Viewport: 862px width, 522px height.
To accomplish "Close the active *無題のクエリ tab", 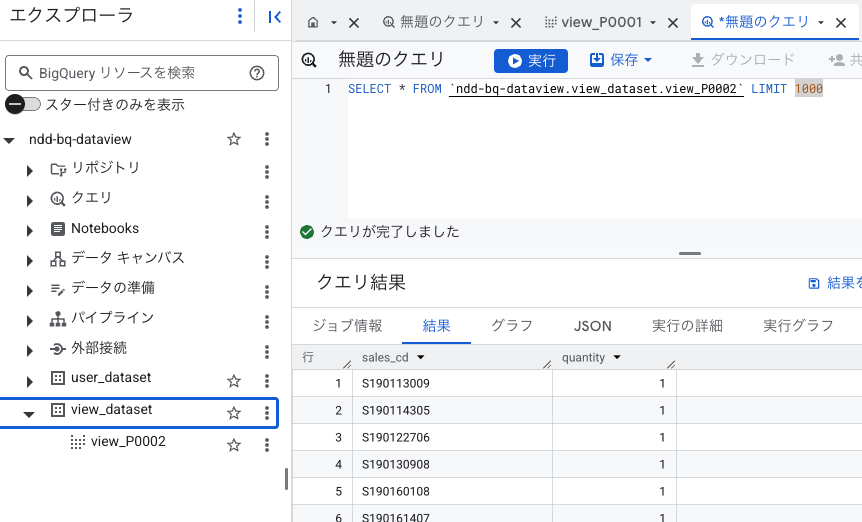I will [841, 23].
